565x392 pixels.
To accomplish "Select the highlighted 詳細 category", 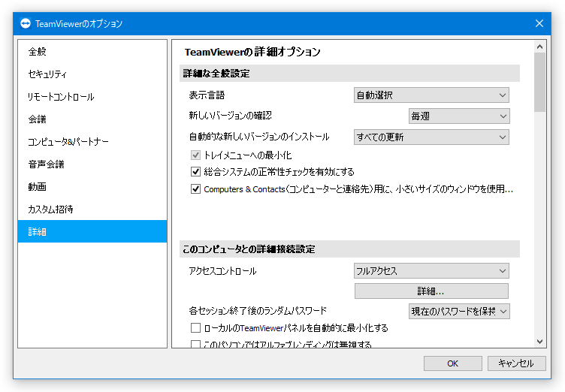I will tap(92, 231).
